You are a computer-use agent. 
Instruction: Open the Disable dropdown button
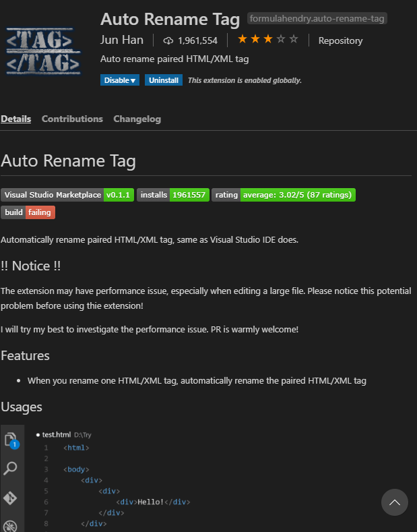(x=120, y=80)
